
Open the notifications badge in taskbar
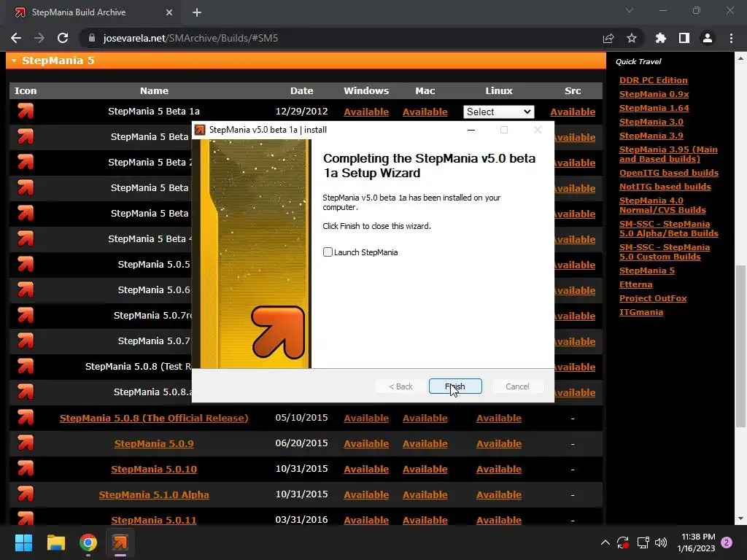pos(727,542)
